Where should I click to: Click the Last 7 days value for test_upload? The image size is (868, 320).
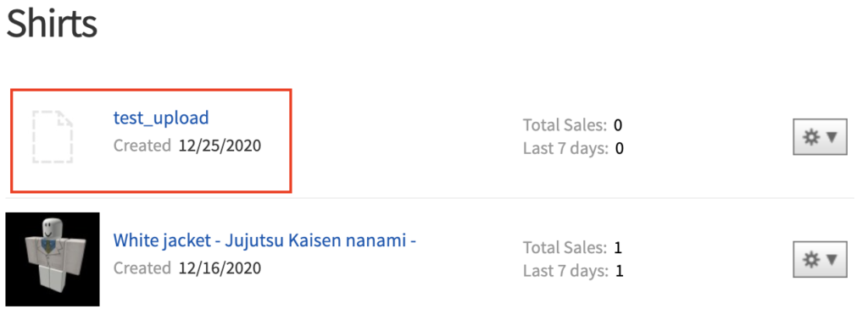[x=620, y=149]
